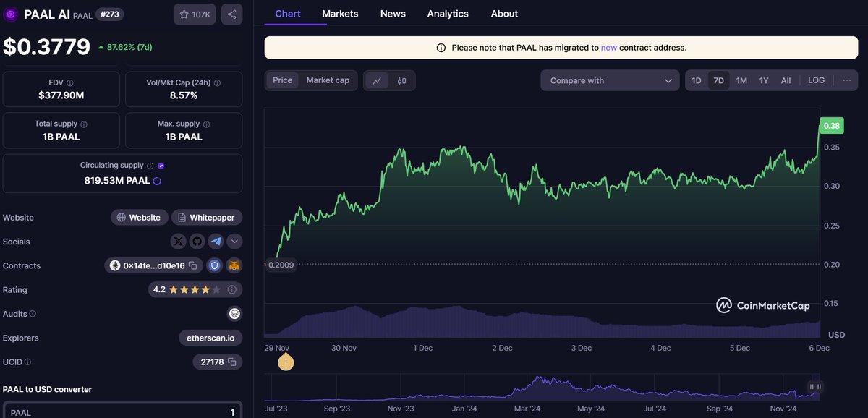This screenshot has width=868, height=418.
Task: Open the Telegram social link
Action: tap(216, 242)
